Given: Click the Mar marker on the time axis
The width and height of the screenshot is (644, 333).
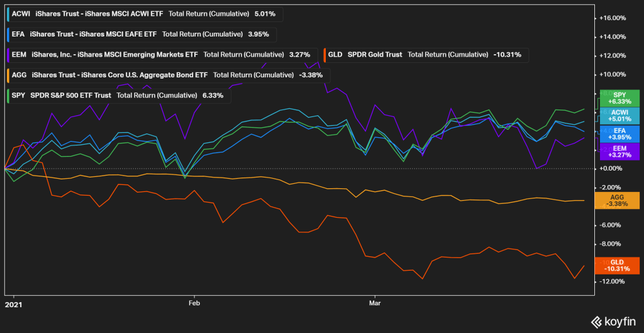Looking at the screenshot, I should tap(375, 302).
